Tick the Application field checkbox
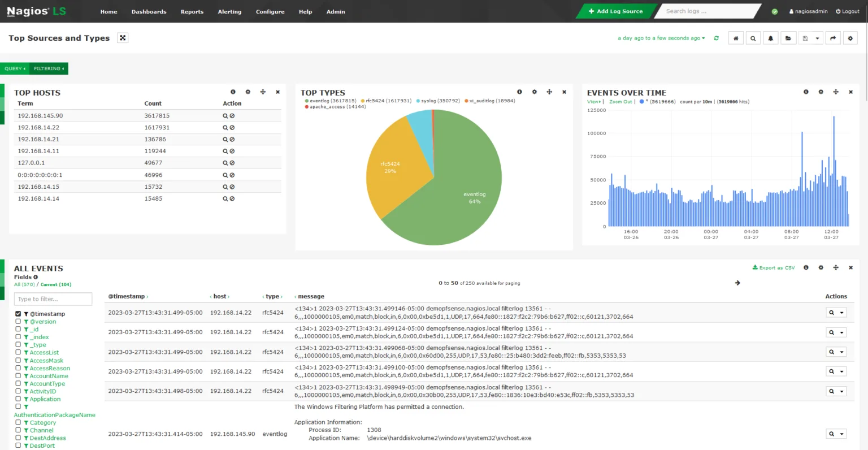868x450 pixels. (18, 399)
